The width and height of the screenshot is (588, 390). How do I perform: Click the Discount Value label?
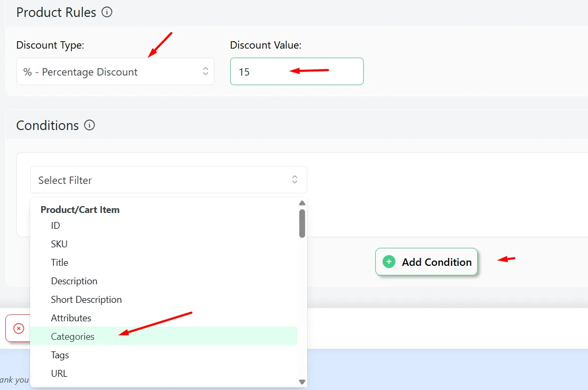pyautogui.click(x=265, y=45)
